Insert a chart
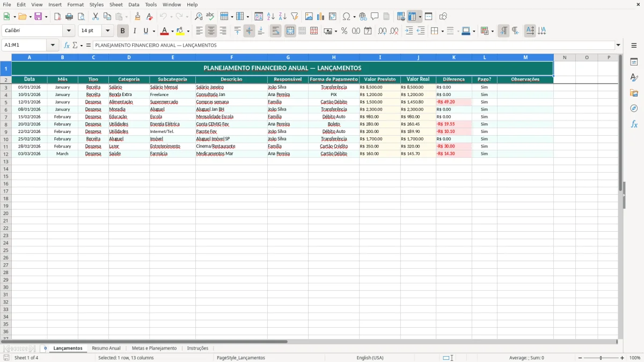 point(321,17)
